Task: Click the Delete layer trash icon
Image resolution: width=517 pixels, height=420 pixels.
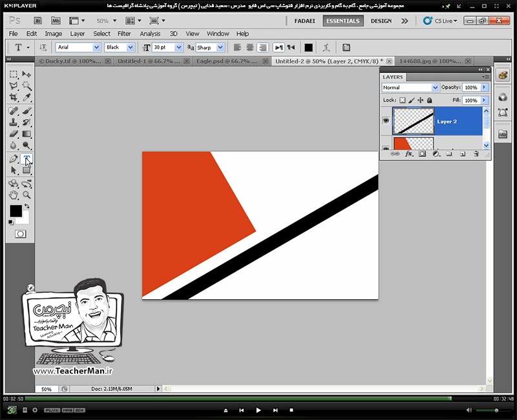Action: click(476, 154)
